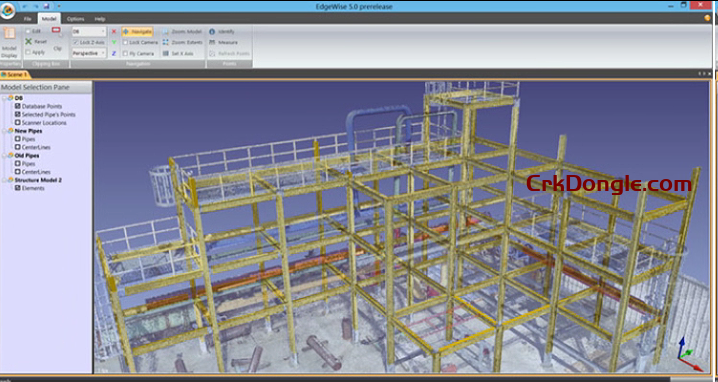This screenshot has width=718, height=382.
Task: Click the Zoom Extents arrows icon
Action: pyautogui.click(x=166, y=42)
